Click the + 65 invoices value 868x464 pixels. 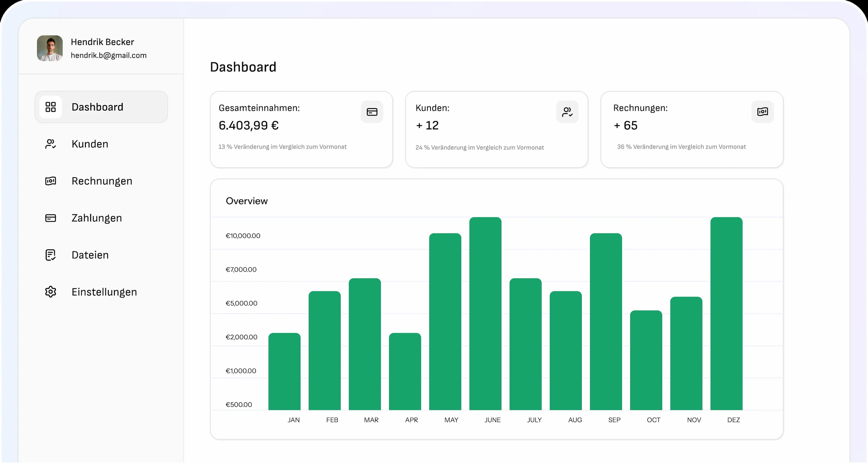[x=625, y=125]
